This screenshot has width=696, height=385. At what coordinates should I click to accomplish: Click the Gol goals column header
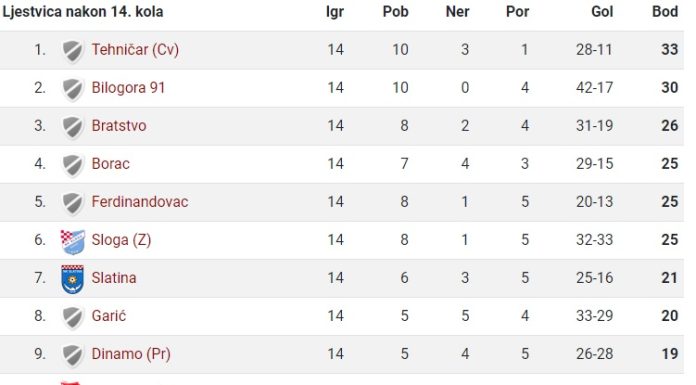(x=602, y=12)
